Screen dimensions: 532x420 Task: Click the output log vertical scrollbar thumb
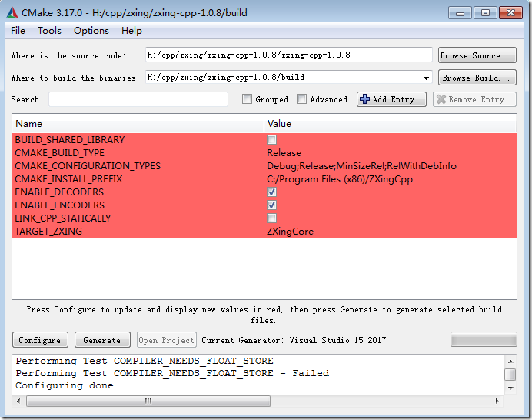point(510,375)
